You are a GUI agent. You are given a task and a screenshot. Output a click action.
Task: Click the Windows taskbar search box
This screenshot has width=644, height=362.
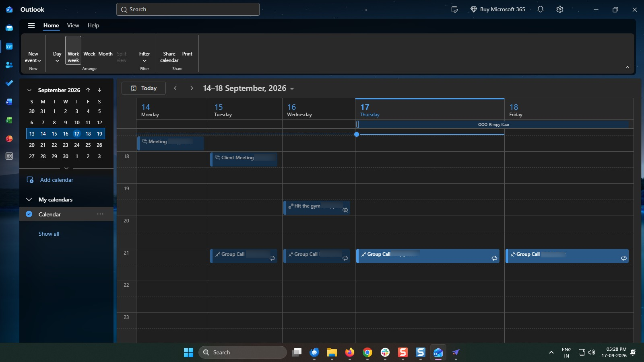pos(243,352)
